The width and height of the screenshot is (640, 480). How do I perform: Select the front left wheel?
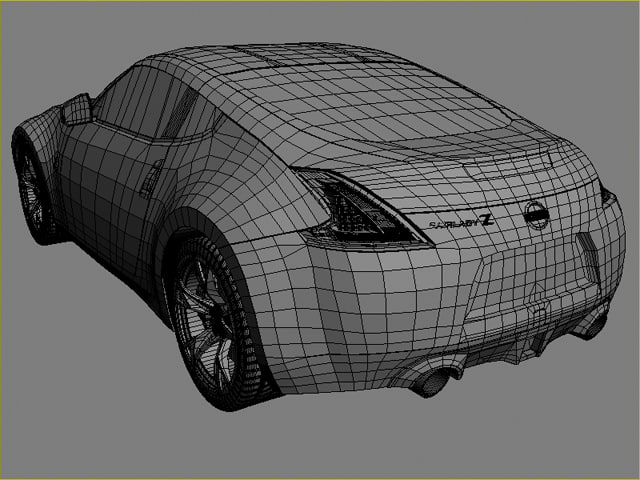click(32, 190)
